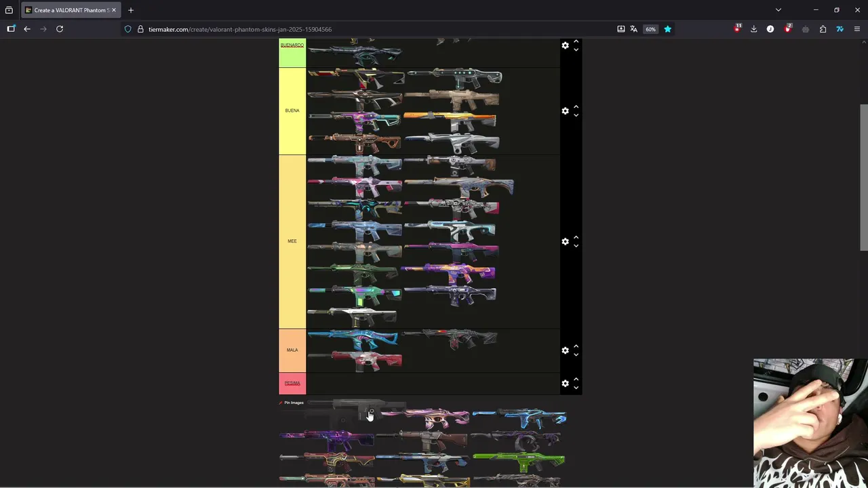Open settings gear for PESIMA tier
The image size is (868, 488).
pyautogui.click(x=565, y=384)
